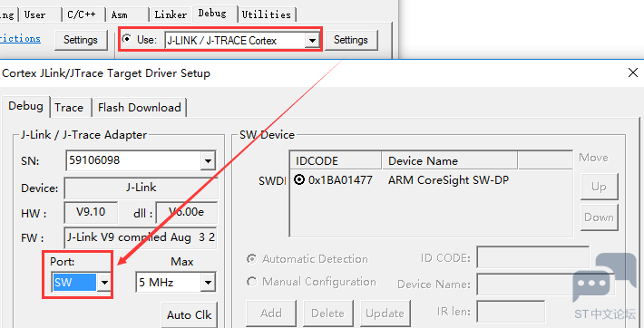Click the Move Up button
Viewport: 644px width, 328px height.
[599, 187]
